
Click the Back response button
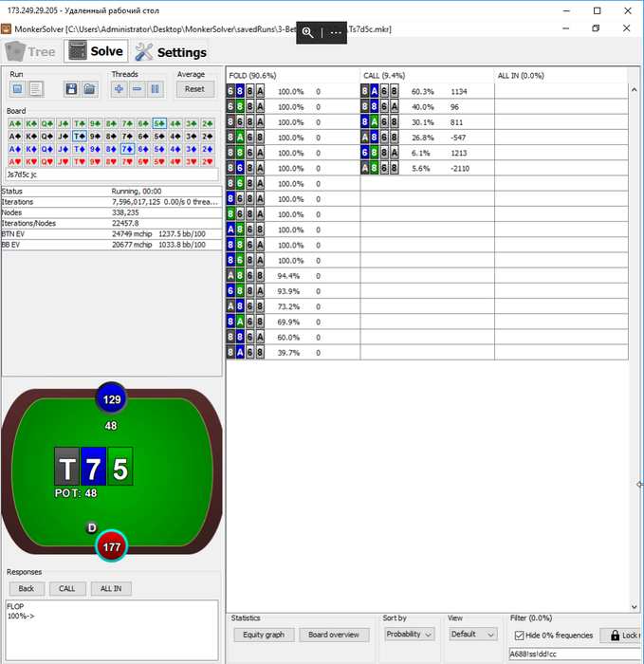coord(27,589)
